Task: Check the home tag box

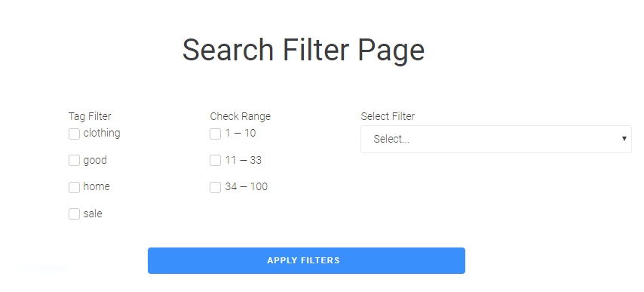Action: (74, 187)
